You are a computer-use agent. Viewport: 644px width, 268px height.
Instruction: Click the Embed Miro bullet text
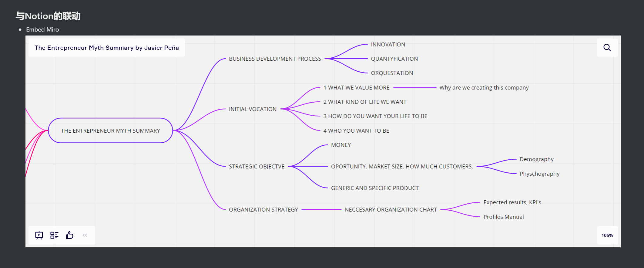42,29
